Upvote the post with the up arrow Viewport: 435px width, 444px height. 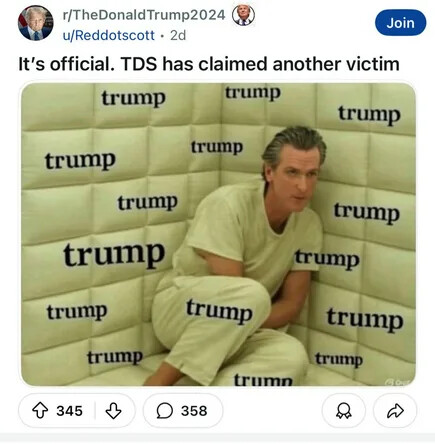(x=40, y=410)
